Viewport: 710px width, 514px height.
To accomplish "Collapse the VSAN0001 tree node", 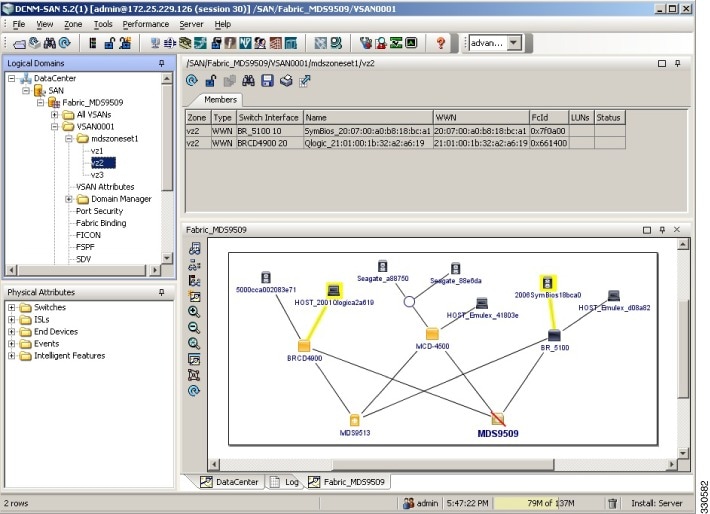I will click(x=54, y=126).
